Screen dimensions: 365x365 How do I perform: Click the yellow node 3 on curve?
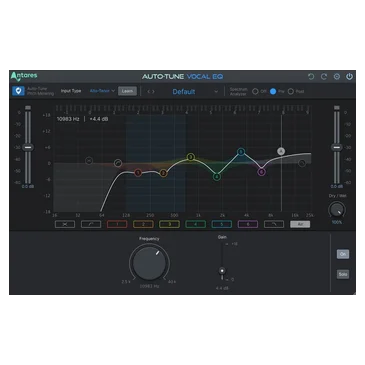(191, 157)
